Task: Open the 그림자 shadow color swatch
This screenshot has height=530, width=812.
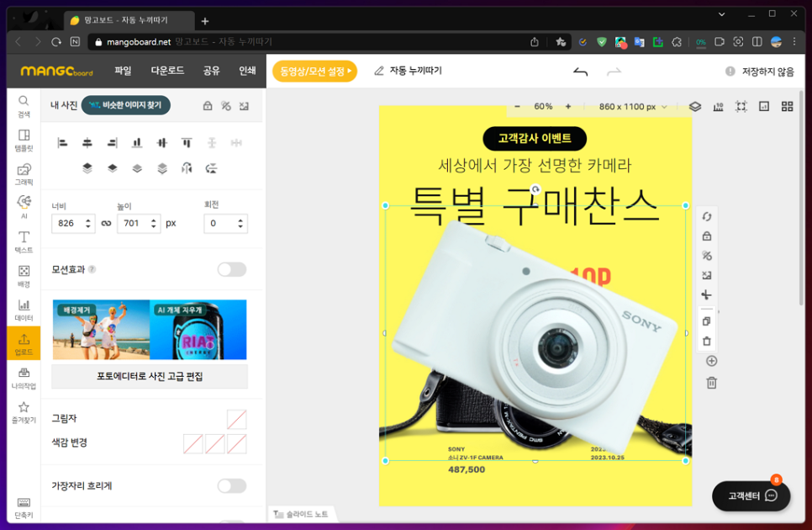Action: (237, 420)
